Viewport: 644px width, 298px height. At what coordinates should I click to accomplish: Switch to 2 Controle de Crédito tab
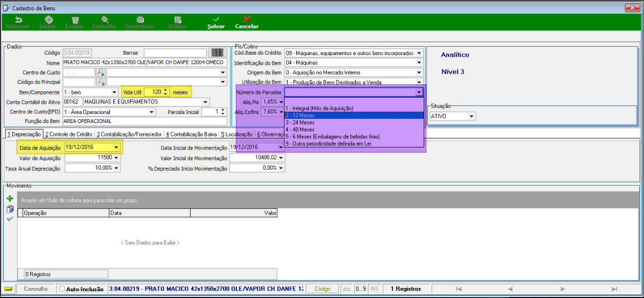tap(68, 134)
